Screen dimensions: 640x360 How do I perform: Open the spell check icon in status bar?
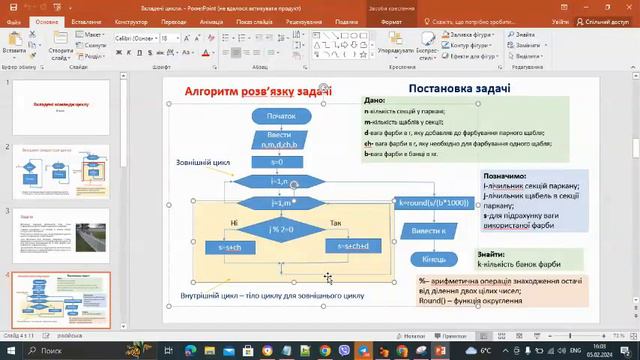click(x=46, y=336)
